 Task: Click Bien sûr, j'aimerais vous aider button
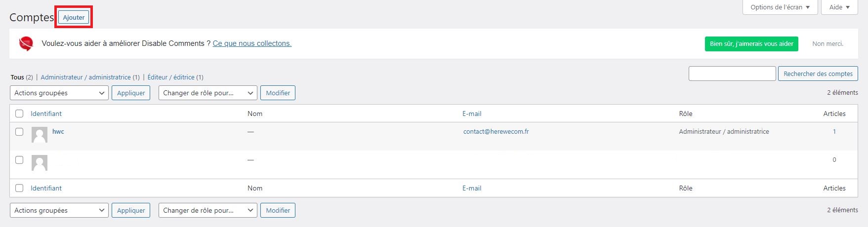tap(751, 44)
